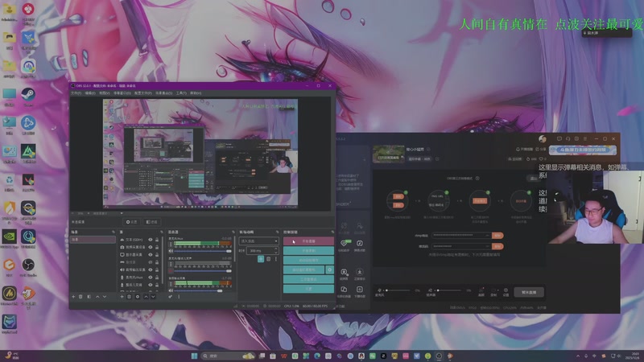Open 麦克风/Aux mixer channel options menu

(x=171, y=245)
